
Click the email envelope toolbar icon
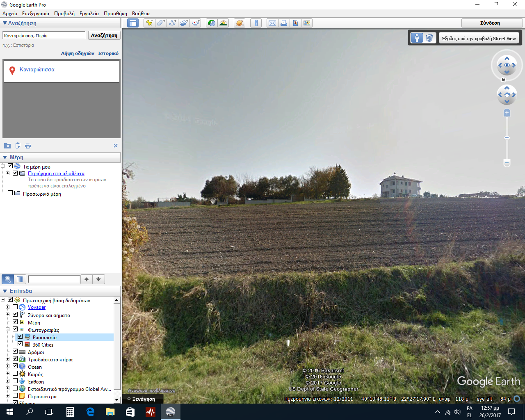pyautogui.click(x=272, y=23)
